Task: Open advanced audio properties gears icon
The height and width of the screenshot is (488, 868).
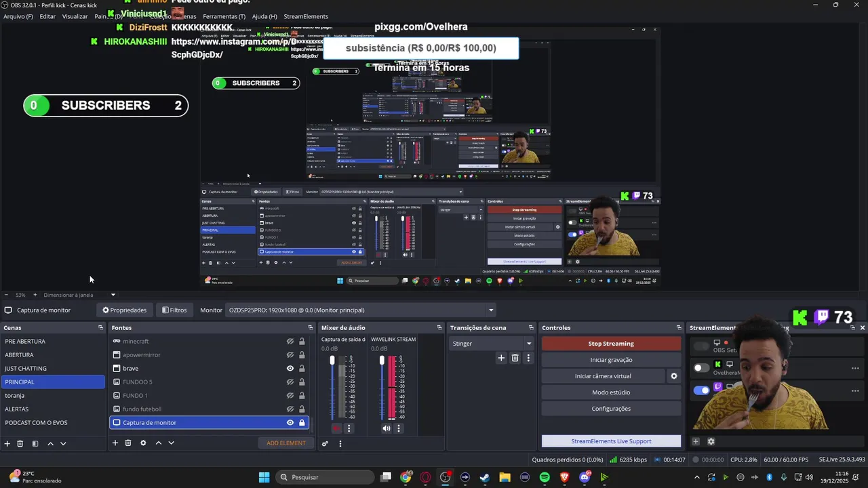Action: pos(325,443)
